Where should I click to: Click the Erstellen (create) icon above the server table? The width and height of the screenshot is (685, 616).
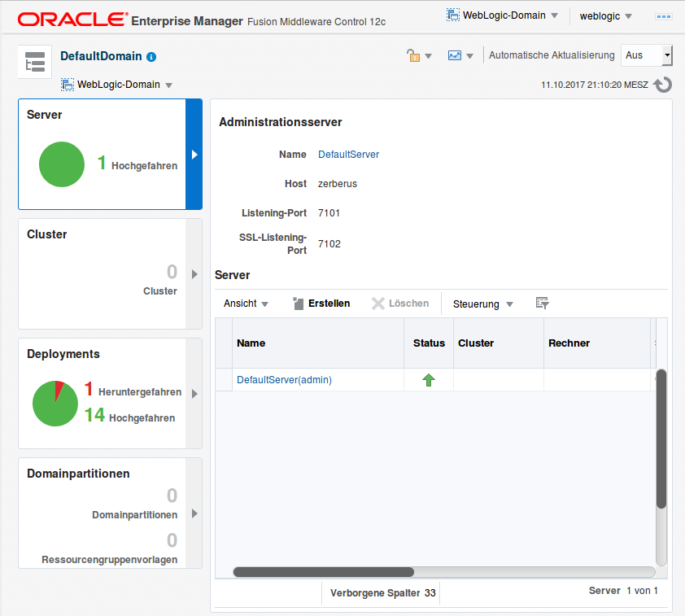click(x=299, y=303)
